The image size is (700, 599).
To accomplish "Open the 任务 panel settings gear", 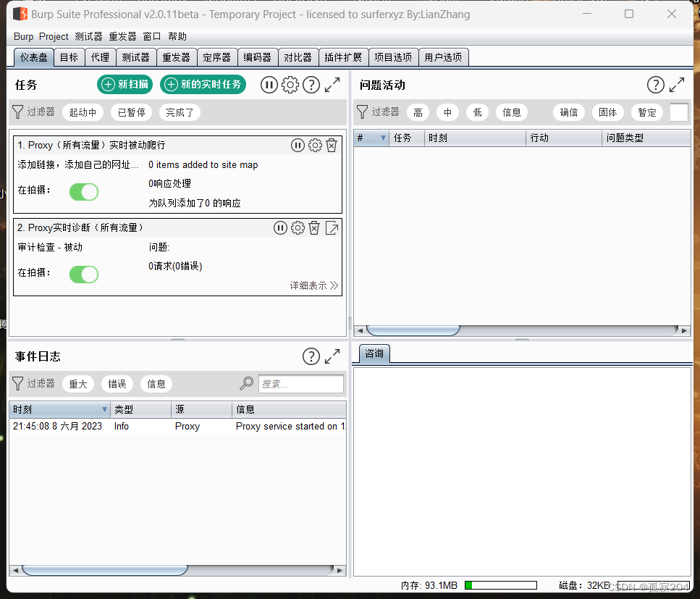I will pos(290,85).
